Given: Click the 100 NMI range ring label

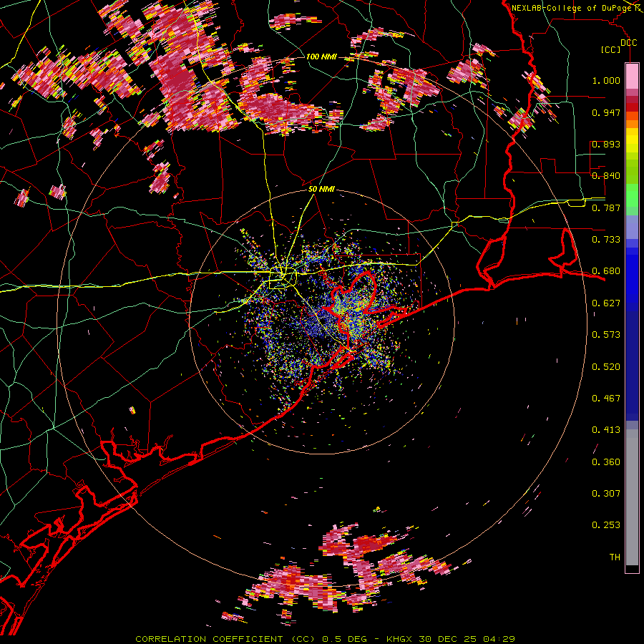Looking at the screenshot, I should tap(321, 57).
